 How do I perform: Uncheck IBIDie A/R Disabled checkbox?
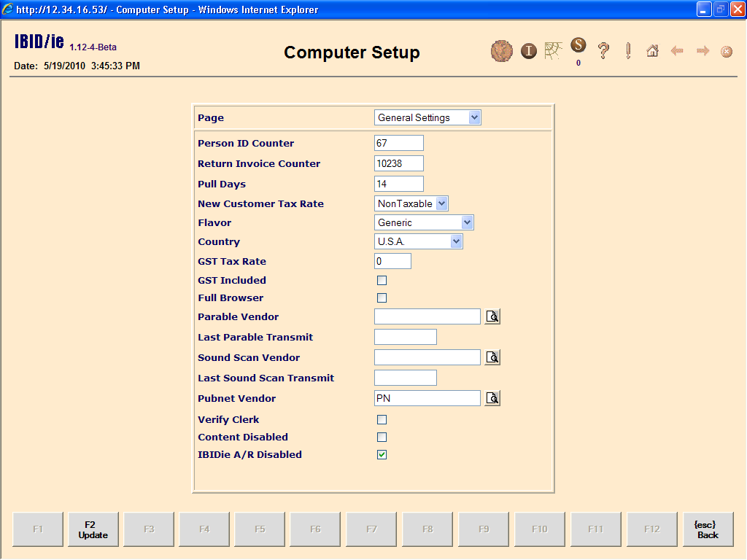pyautogui.click(x=382, y=455)
